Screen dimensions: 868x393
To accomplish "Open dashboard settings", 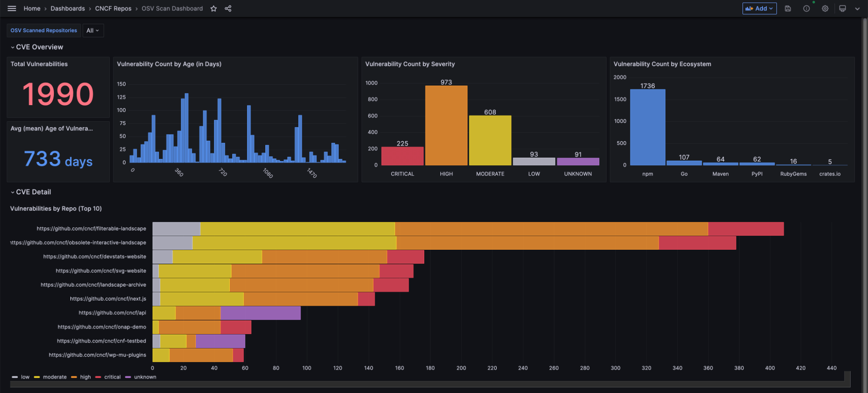I will [825, 8].
